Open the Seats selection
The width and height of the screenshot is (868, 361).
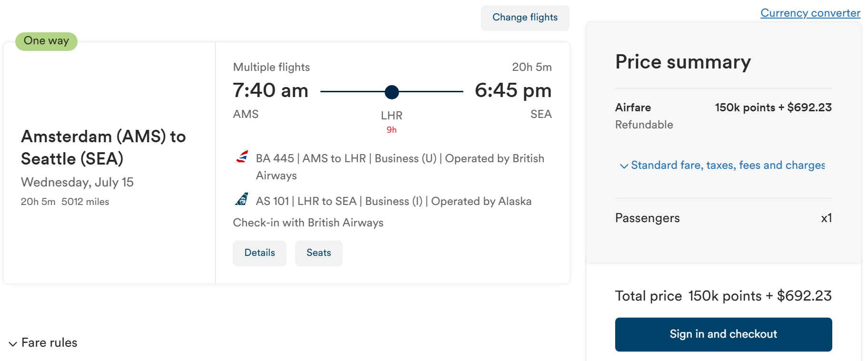(319, 253)
